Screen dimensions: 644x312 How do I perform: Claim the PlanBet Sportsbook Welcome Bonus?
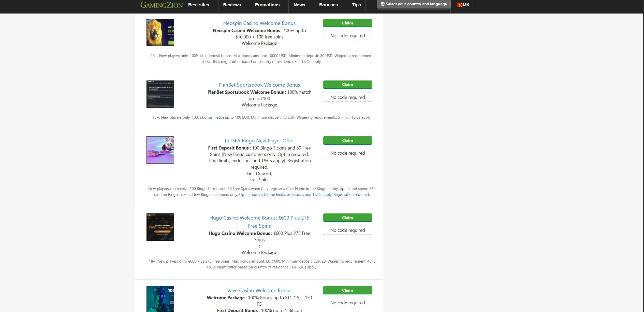(x=347, y=85)
